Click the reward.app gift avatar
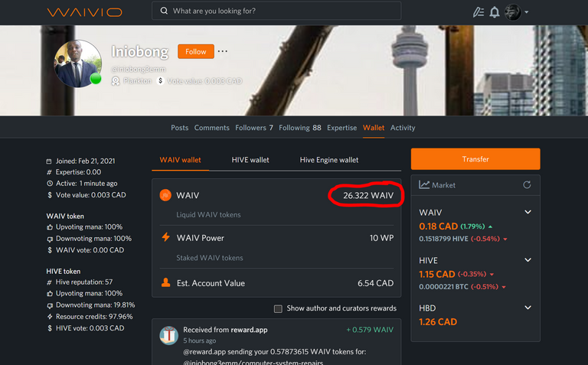The width and height of the screenshot is (588, 365). [168, 335]
